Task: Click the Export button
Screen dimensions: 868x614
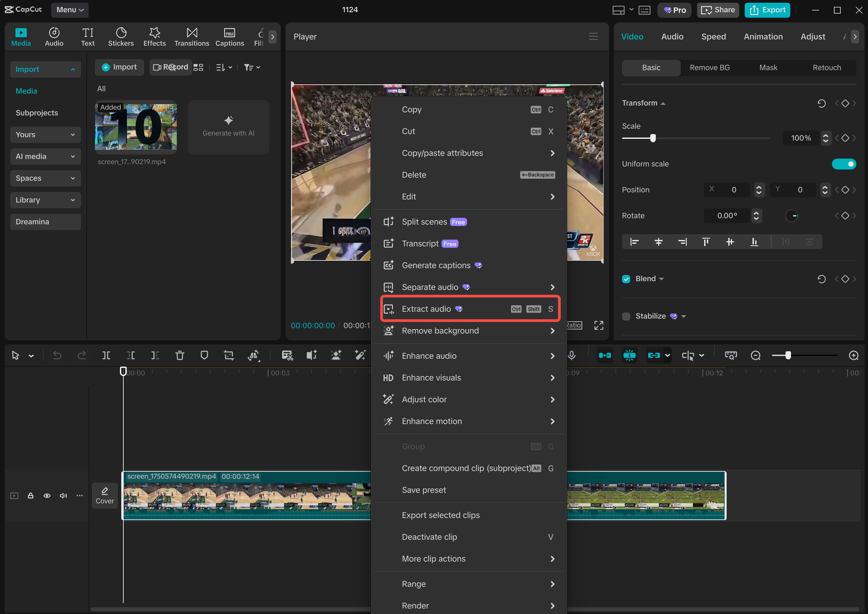Action: (768, 10)
